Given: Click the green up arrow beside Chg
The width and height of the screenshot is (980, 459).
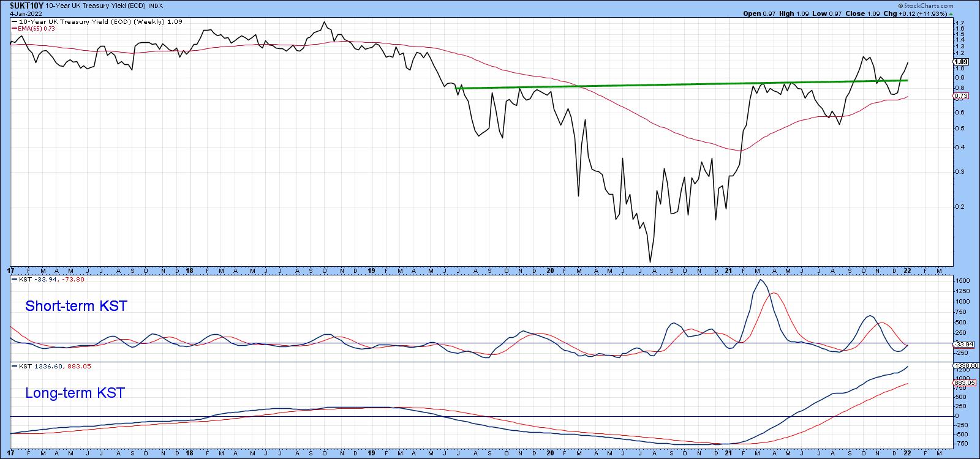Looking at the screenshot, I should coord(951,13).
